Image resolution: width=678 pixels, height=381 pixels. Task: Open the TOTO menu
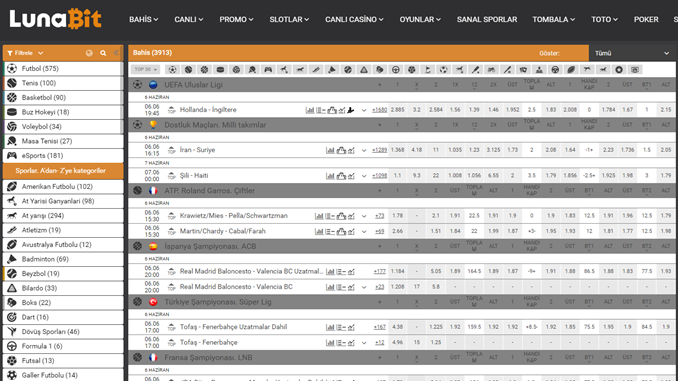pos(604,19)
